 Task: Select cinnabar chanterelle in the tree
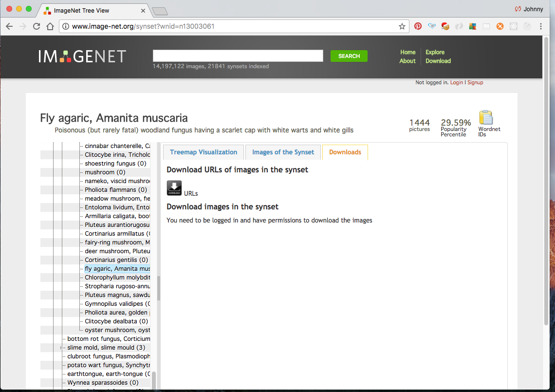pos(117,146)
